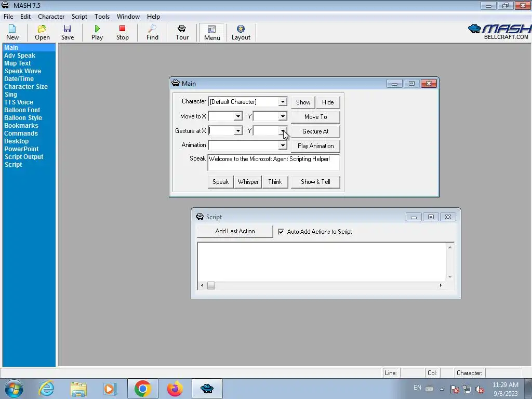Click the MASH taskbar button
This screenshot has width=532, height=399.
[x=207, y=389]
